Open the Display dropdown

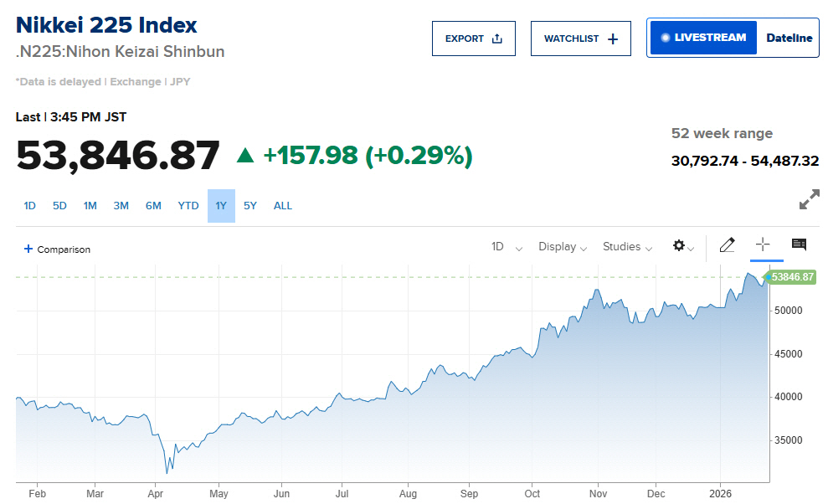coord(562,247)
